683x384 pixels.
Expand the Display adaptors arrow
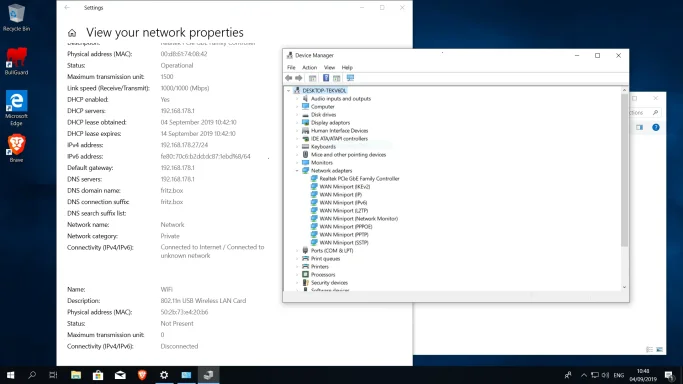pyautogui.click(x=298, y=123)
